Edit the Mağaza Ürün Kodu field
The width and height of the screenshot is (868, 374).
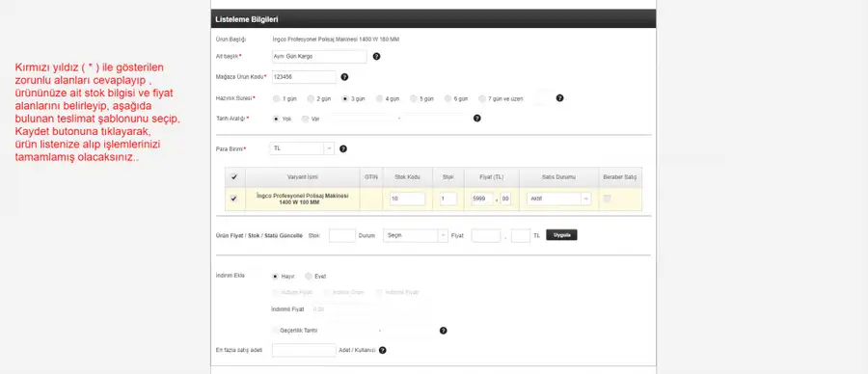[x=304, y=77]
